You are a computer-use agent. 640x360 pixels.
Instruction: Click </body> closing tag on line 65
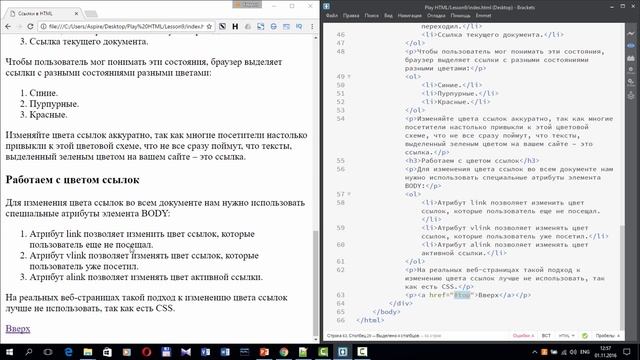[386, 312]
